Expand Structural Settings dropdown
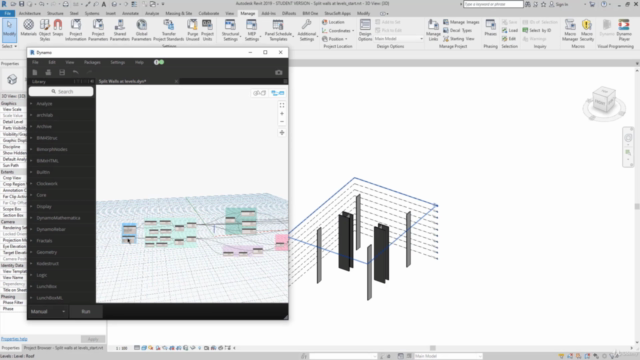This screenshot has height=360, width=640. pyautogui.click(x=230, y=37)
